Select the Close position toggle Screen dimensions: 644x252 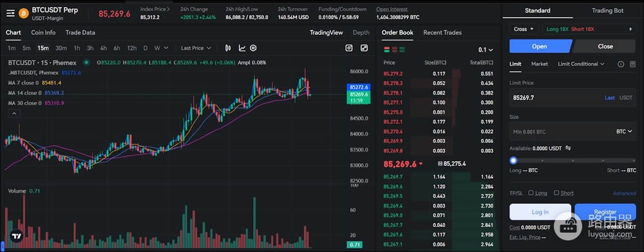605,46
